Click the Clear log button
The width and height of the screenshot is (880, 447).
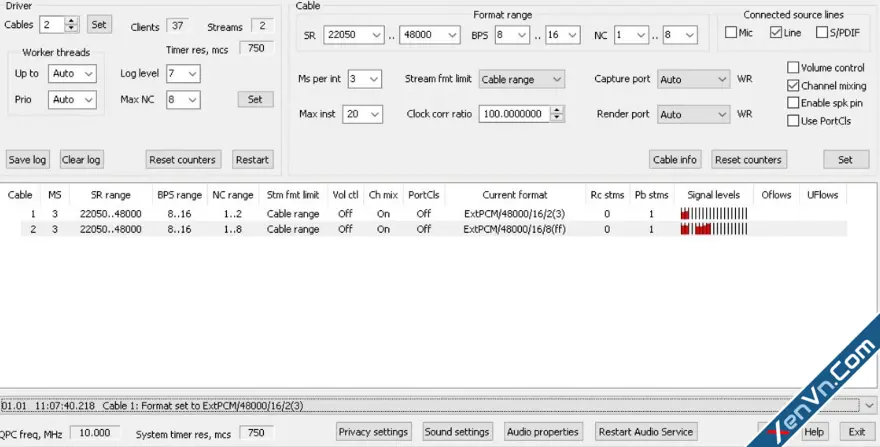(x=81, y=159)
